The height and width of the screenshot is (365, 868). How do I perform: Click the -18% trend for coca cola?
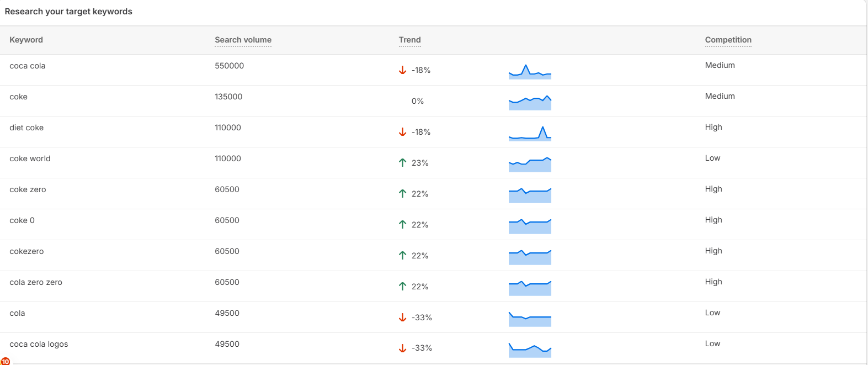(421, 70)
